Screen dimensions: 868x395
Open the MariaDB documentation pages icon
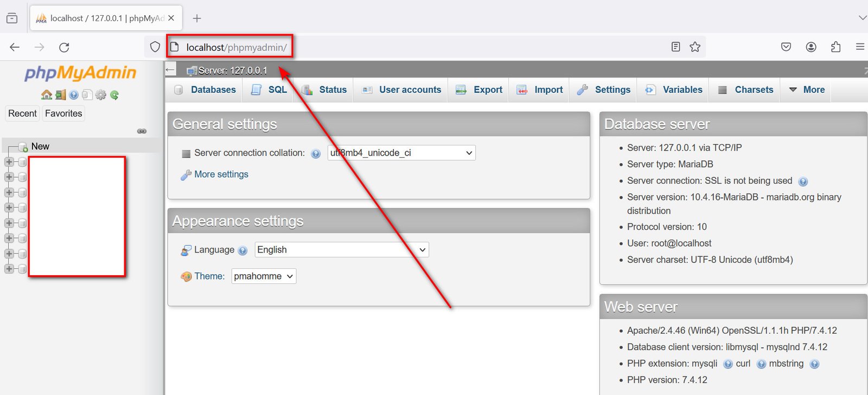(x=87, y=95)
